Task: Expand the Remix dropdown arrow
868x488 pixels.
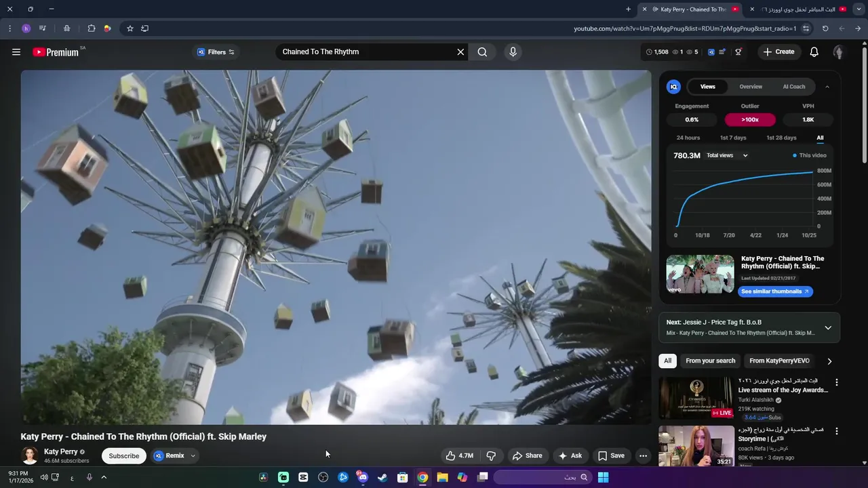Action: click(x=193, y=455)
